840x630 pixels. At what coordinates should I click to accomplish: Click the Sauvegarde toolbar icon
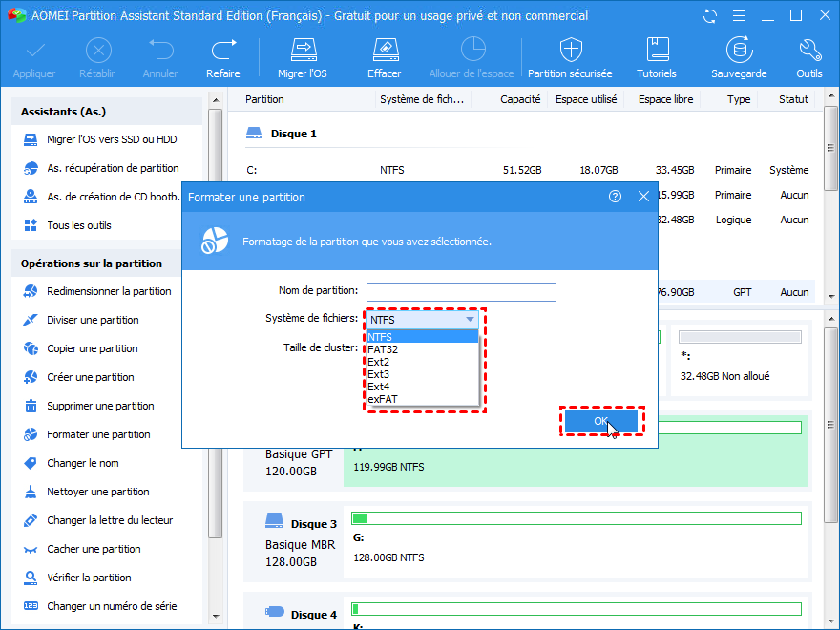pyautogui.click(x=738, y=58)
